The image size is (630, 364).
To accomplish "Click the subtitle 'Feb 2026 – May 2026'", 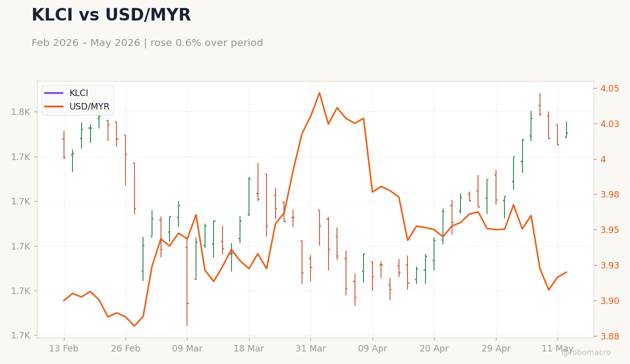I will (85, 43).
